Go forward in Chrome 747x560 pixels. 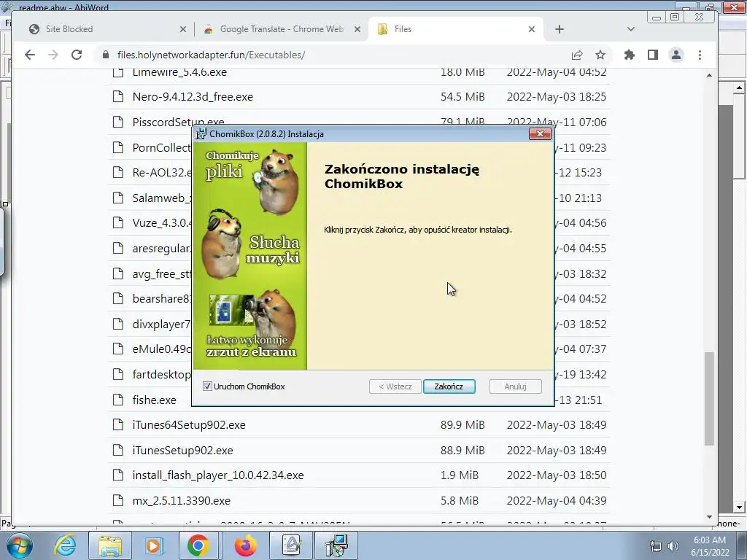(53, 55)
